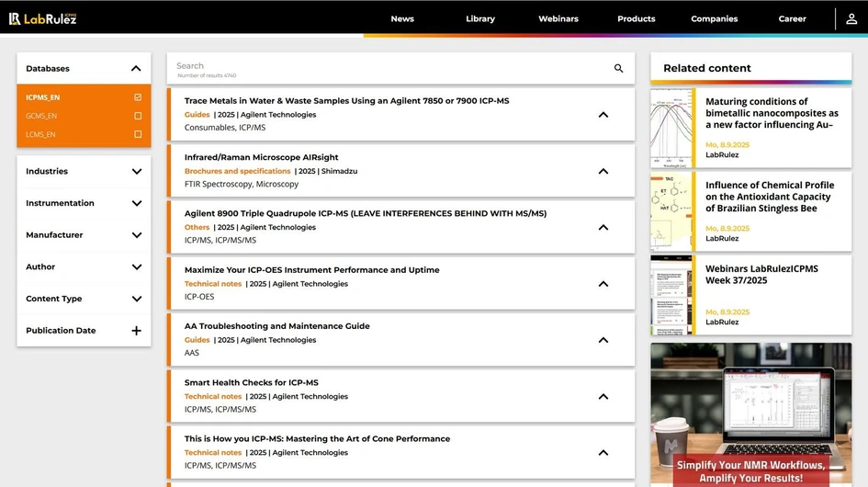The height and width of the screenshot is (487, 868).
Task: Click the plus icon beside Publication Date
Action: point(136,331)
